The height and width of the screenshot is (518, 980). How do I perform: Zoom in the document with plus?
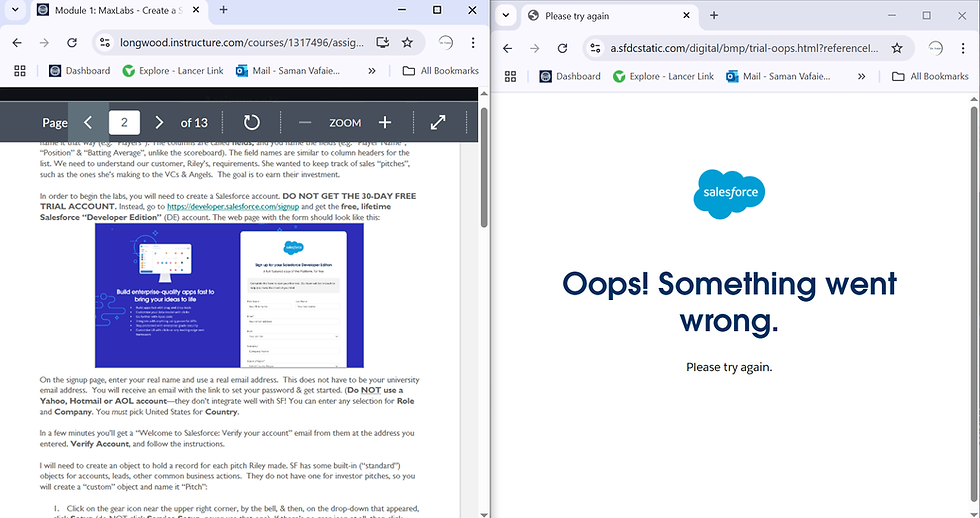(x=385, y=122)
